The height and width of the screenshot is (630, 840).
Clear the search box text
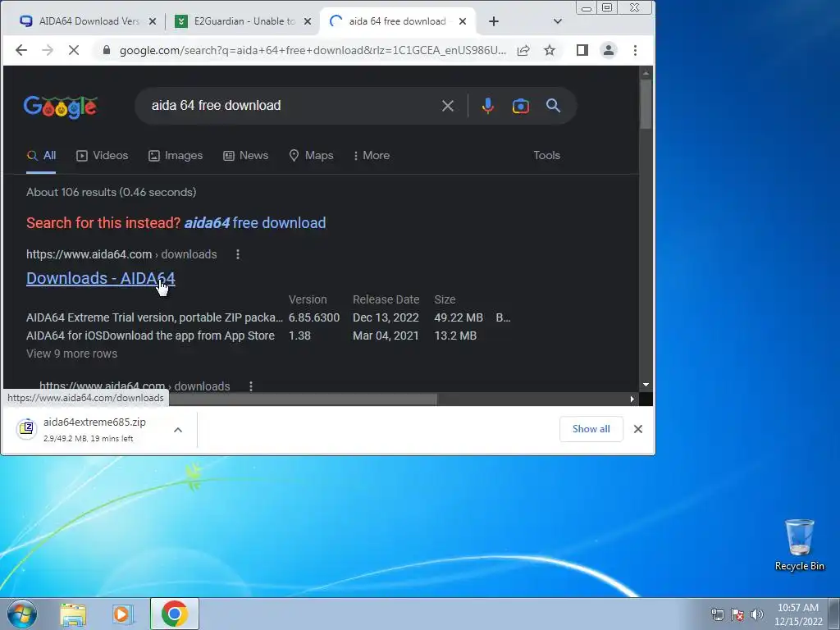pos(448,106)
